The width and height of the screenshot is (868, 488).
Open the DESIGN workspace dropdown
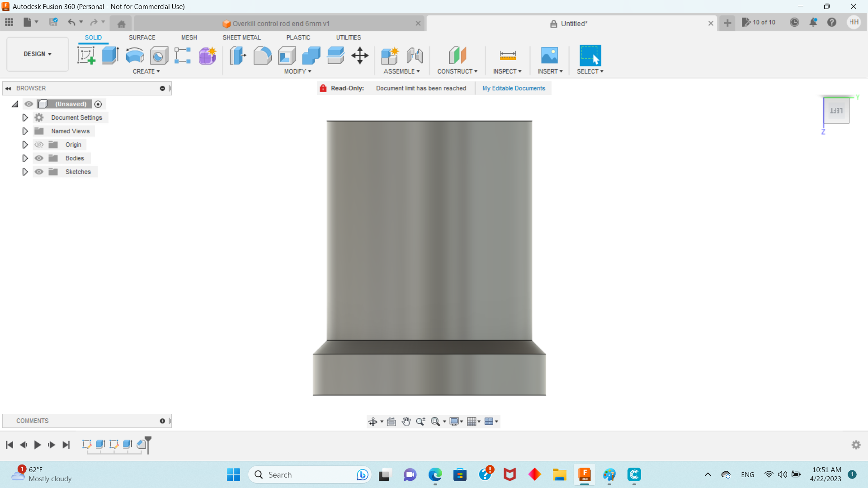click(x=38, y=54)
